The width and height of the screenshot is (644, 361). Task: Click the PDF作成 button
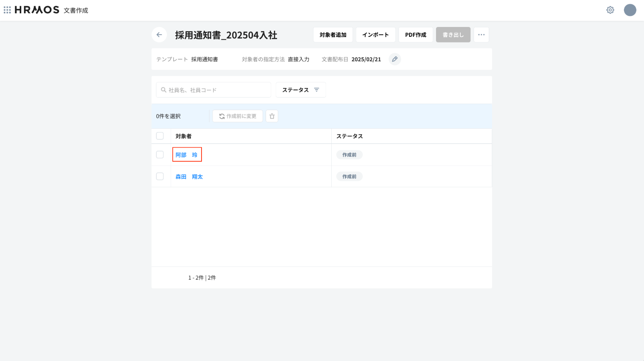click(416, 35)
